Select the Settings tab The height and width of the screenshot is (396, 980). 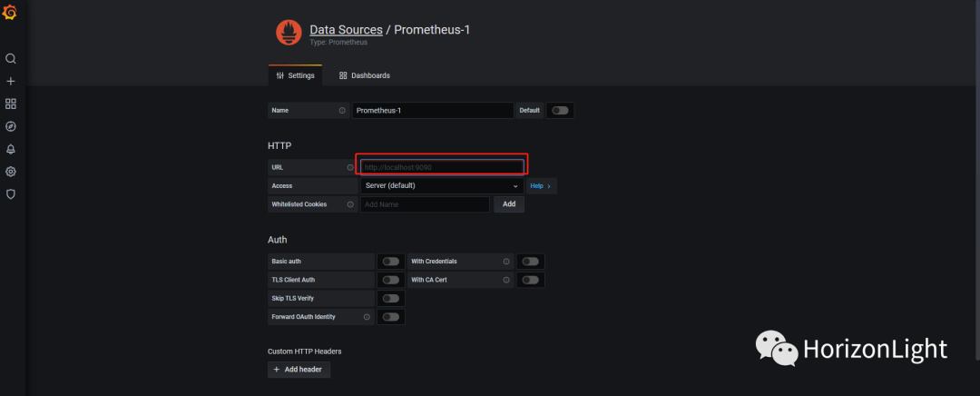(x=296, y=75)
